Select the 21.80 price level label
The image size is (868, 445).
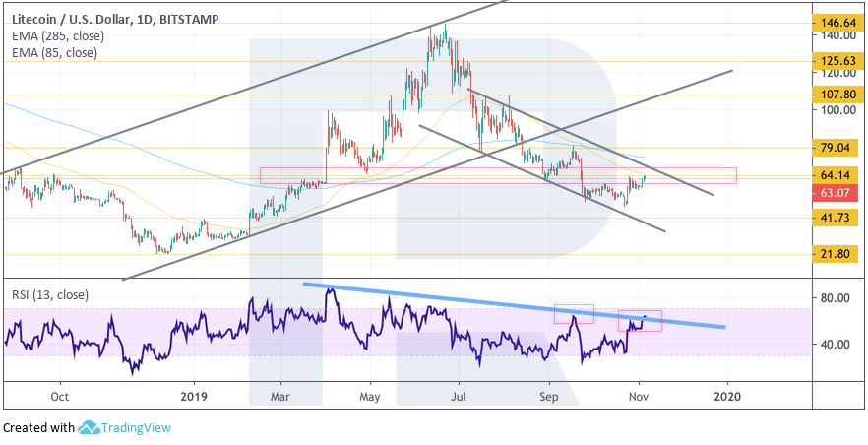click(x=838, y=254)
